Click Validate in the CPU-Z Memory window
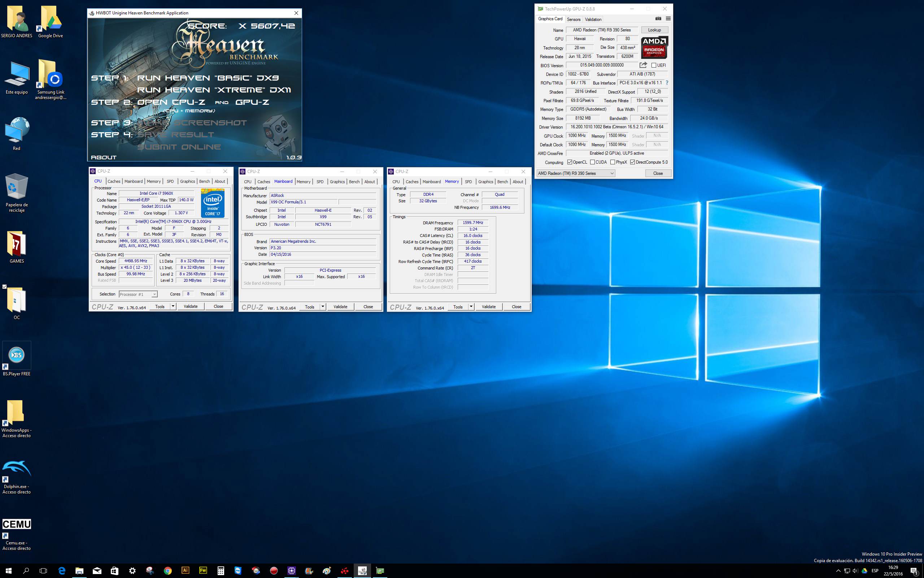The height and width of the screenshot is (578, 924). [489, 307]
